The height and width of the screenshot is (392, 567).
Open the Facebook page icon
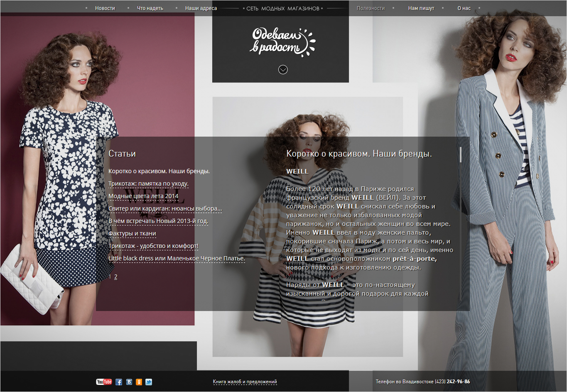pos(119,382)
